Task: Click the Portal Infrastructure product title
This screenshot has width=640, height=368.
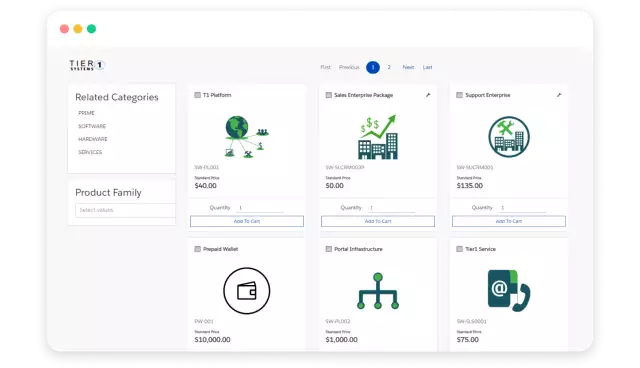Action: click(x=358, y=249)
